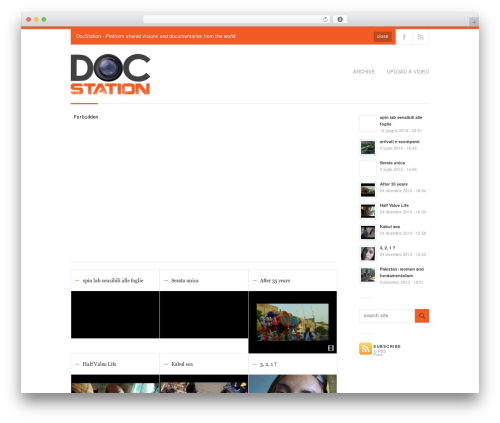Open the Upload a Video menu item

408,72
